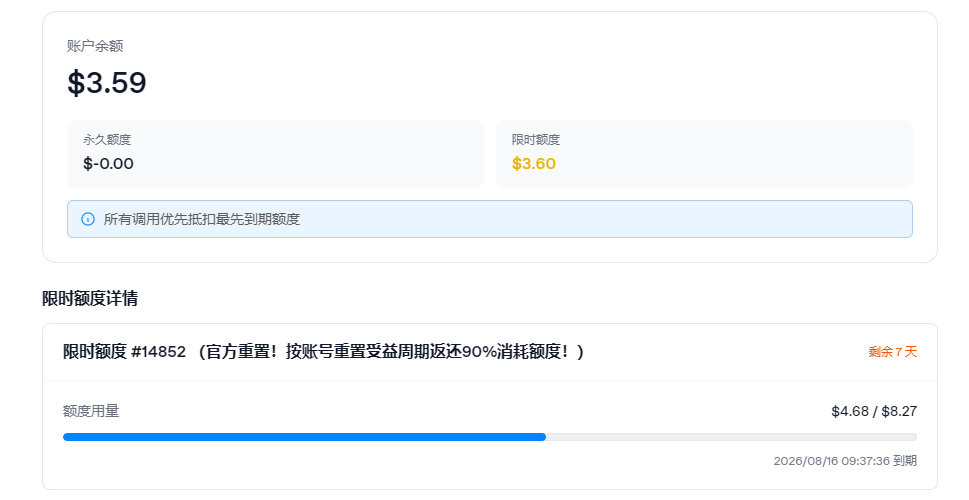969x500 pixels.
Task: Click the 2026/08/16 09:37:36 到期 expiry text
Action: pos(845,460)
